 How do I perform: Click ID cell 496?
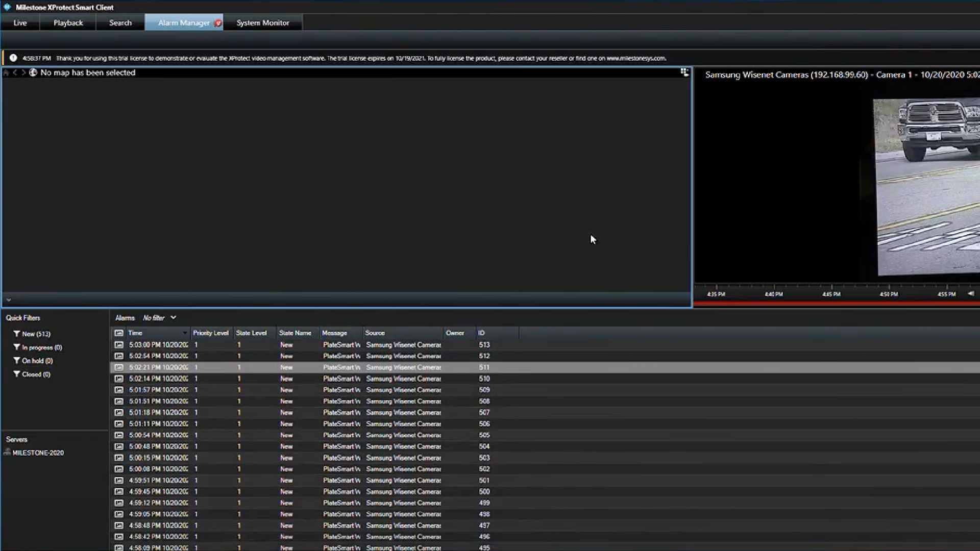484,537
